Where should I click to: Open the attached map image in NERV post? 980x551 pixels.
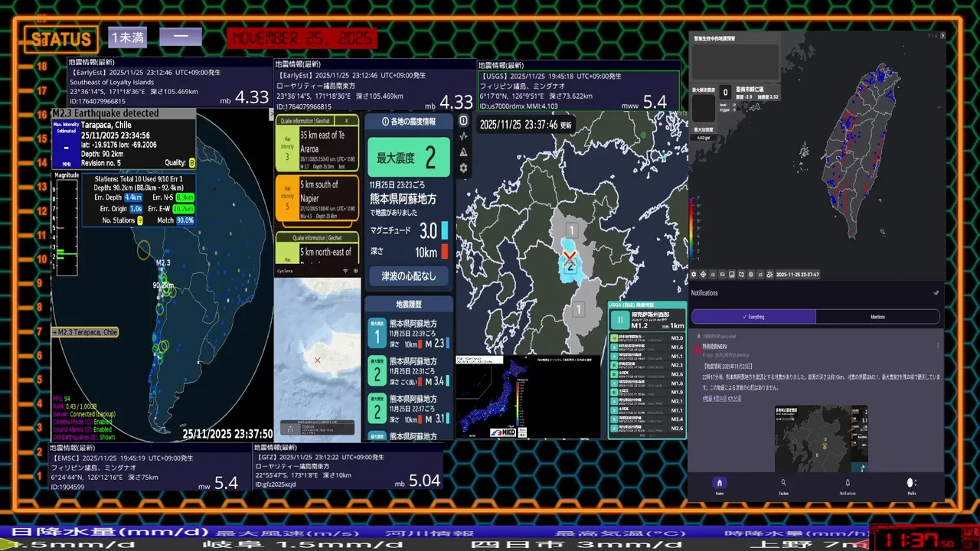821,439
